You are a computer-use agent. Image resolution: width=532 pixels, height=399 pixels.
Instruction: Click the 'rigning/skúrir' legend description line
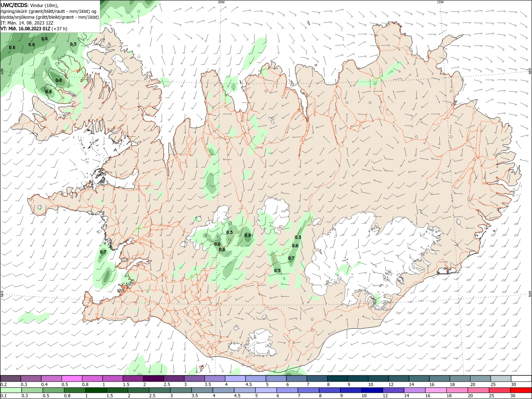(x=49, y=11)
